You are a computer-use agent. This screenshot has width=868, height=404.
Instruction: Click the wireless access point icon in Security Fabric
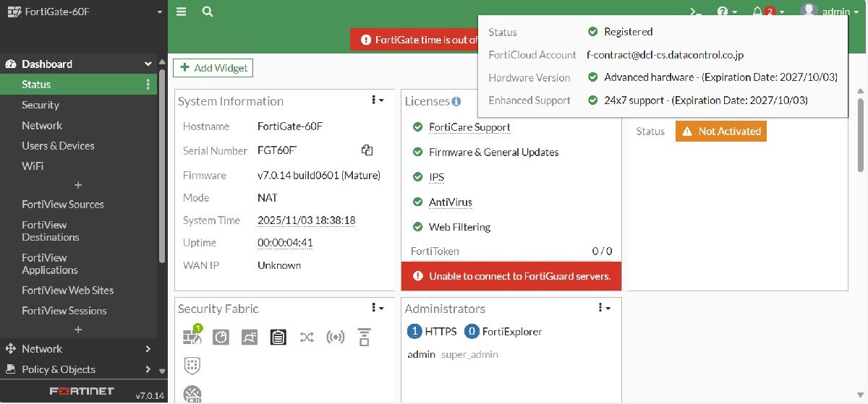click(335, 337)
